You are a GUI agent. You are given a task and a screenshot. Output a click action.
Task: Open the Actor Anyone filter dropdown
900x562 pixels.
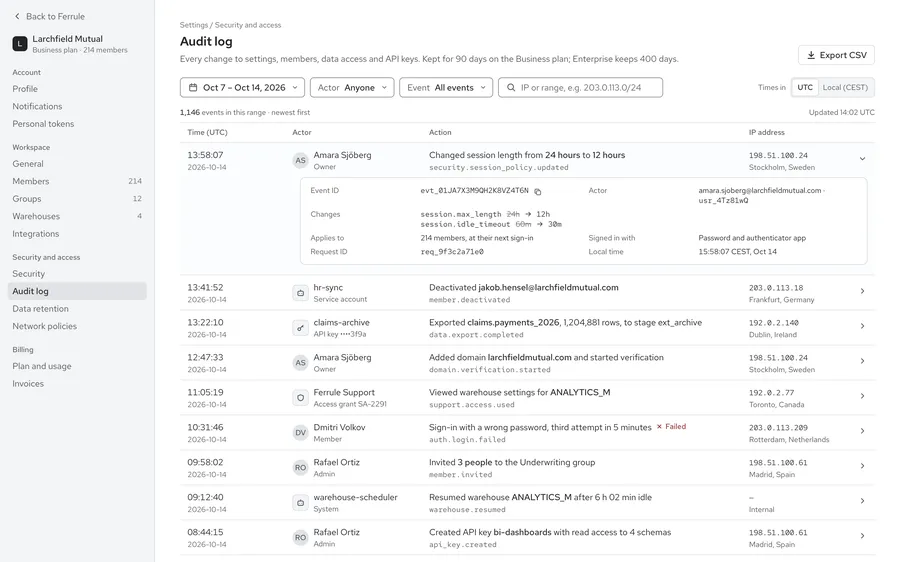point(352,87)
